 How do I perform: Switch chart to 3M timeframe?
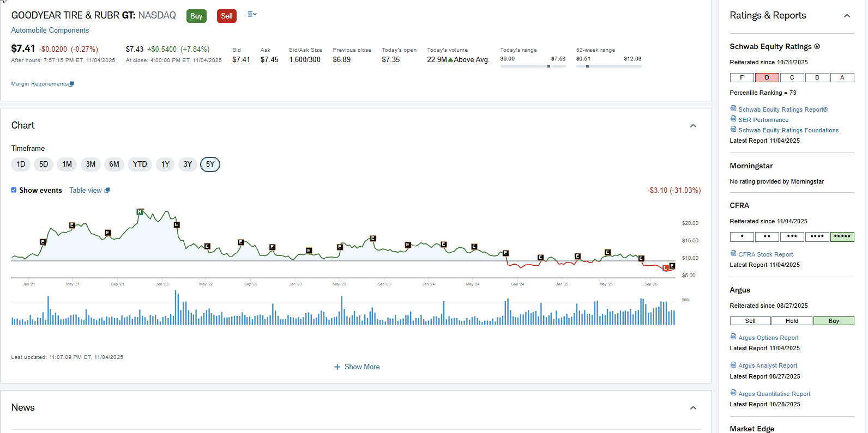91,164
